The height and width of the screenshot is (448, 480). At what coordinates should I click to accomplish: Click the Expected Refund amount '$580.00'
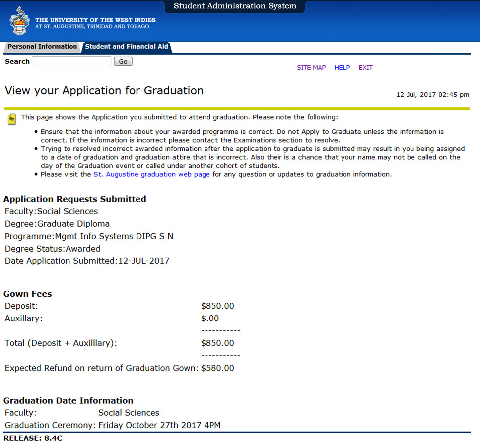[217, 368]
